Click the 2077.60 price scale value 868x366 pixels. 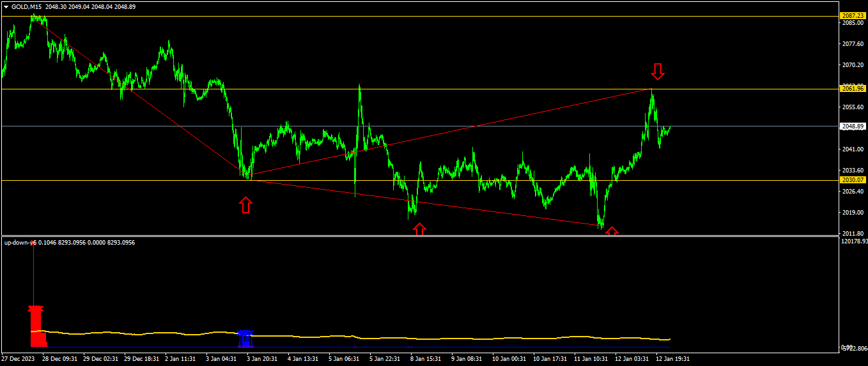point(853,44)
